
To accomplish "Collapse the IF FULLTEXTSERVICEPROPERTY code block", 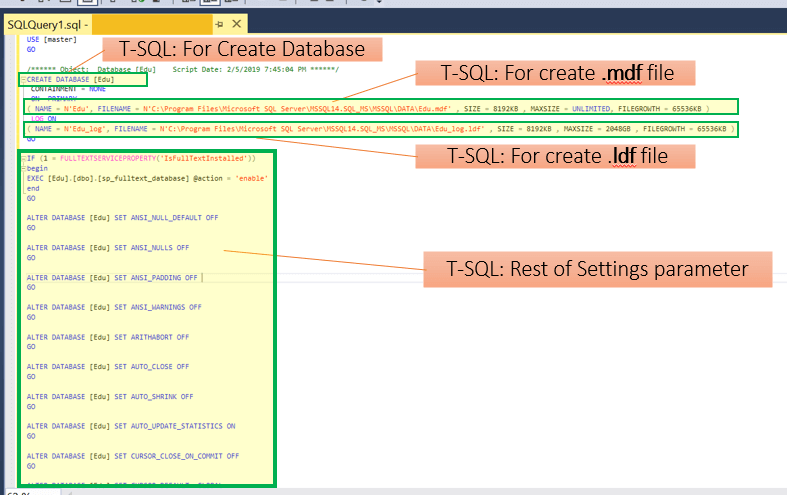I will point(23,158).
